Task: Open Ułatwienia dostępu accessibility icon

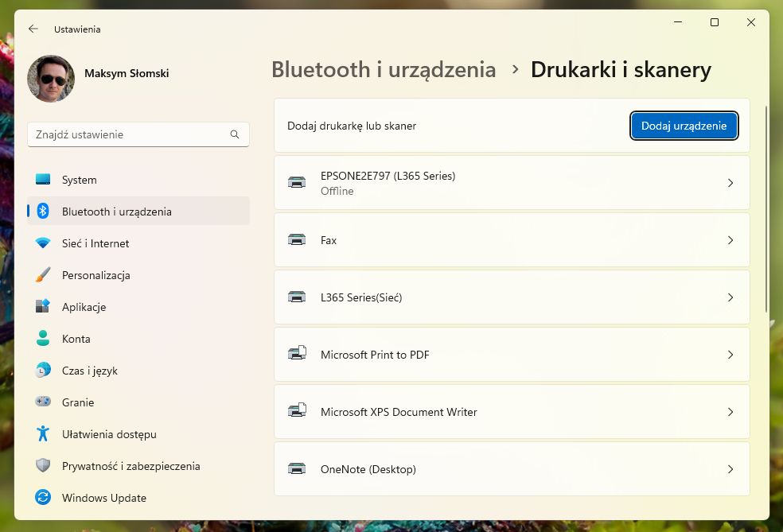Action: [x=45, y=434]
